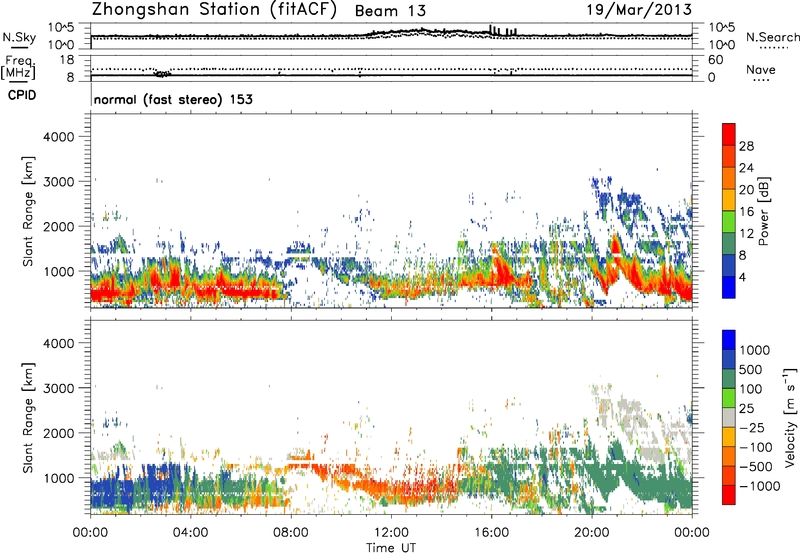Click "4000" range tick of the Power panel
The image size is (800, 554).
point(58,137)
